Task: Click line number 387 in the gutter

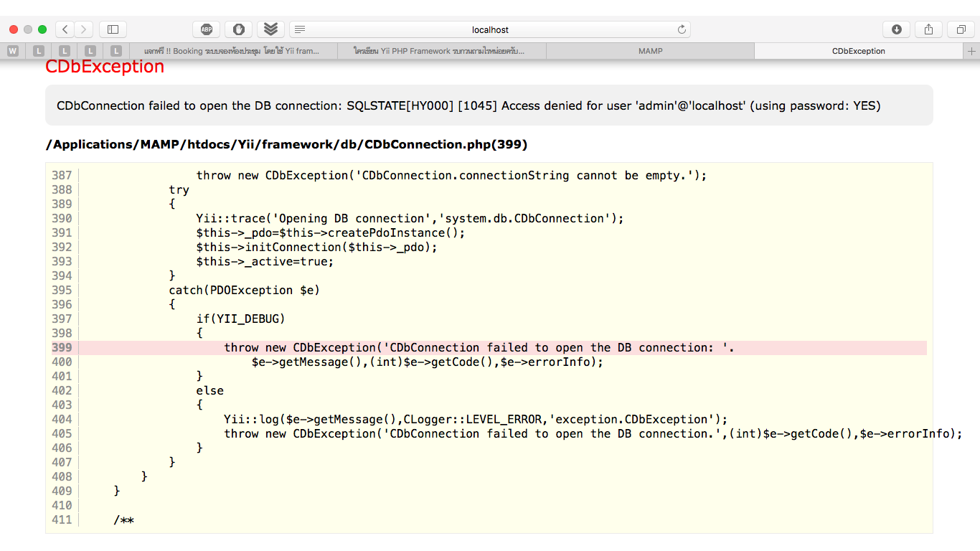Action: point(62,175)
